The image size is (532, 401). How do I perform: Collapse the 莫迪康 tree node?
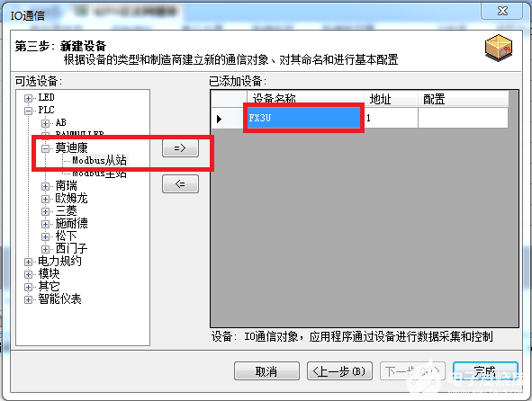pyautogui.click(x=45, y=148)
